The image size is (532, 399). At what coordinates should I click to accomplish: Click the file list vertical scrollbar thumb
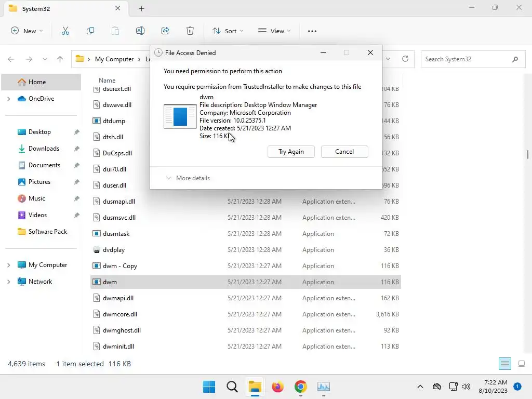pyautogui.click(x=528, y=154)
